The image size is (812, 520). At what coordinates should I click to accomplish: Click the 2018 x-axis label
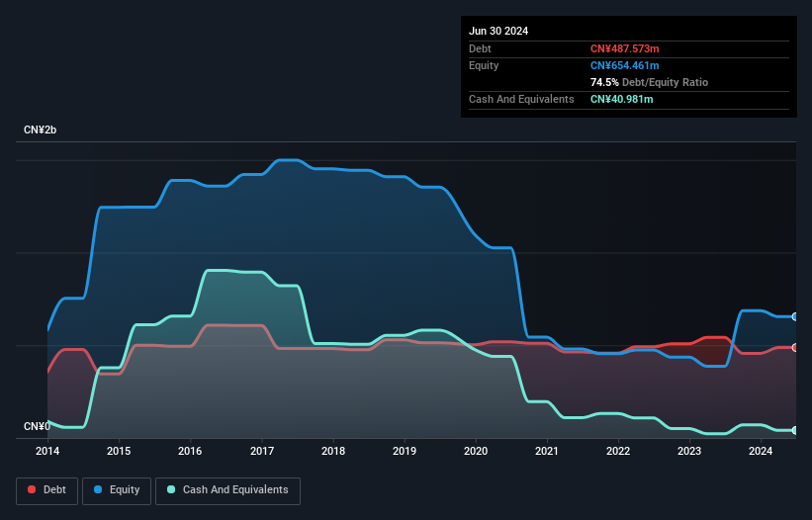tap(333, 451)
